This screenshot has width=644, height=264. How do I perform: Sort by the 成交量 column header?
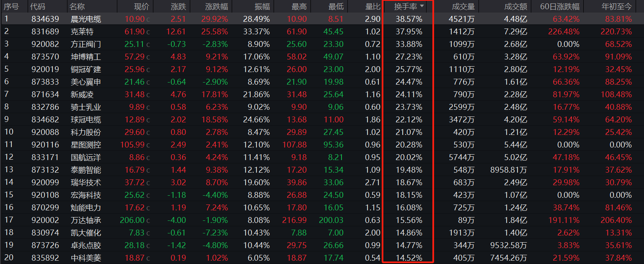[x=463, y=6]
